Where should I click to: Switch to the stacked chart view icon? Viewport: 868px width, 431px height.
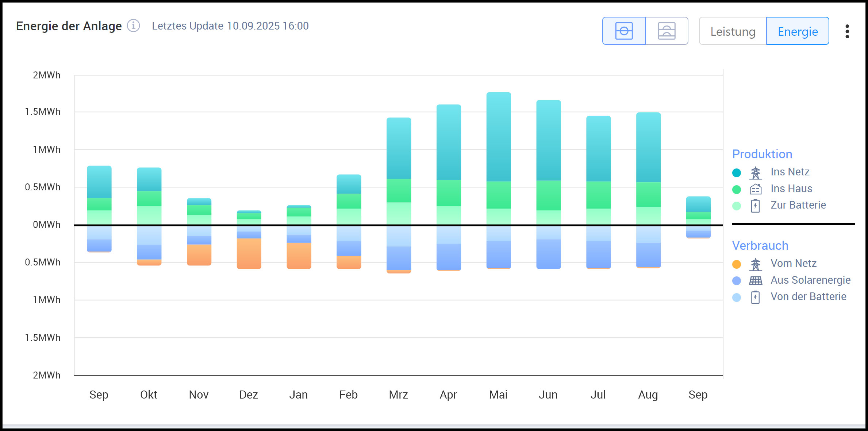pos(667,31)
